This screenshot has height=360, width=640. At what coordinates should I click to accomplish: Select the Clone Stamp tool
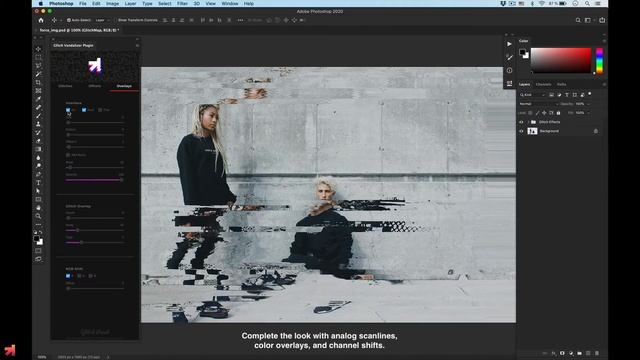(x=38, y=124)
